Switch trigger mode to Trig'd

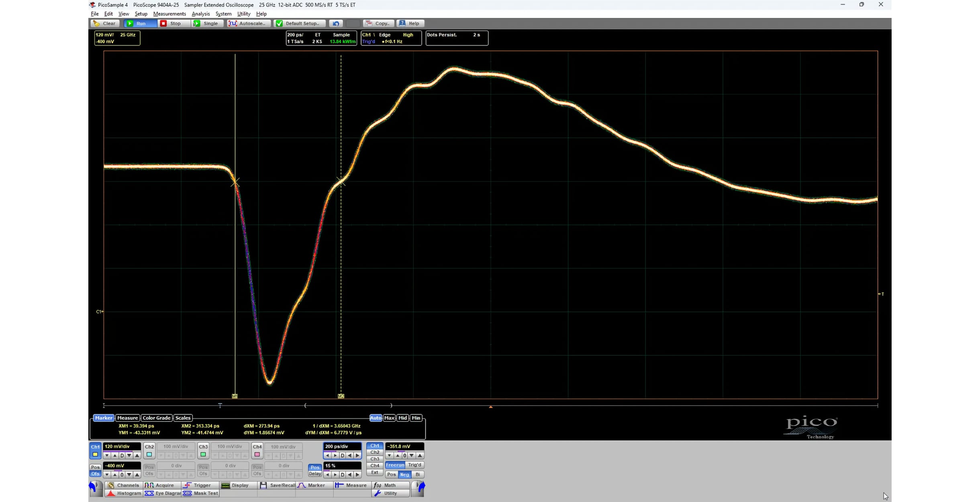414,465
